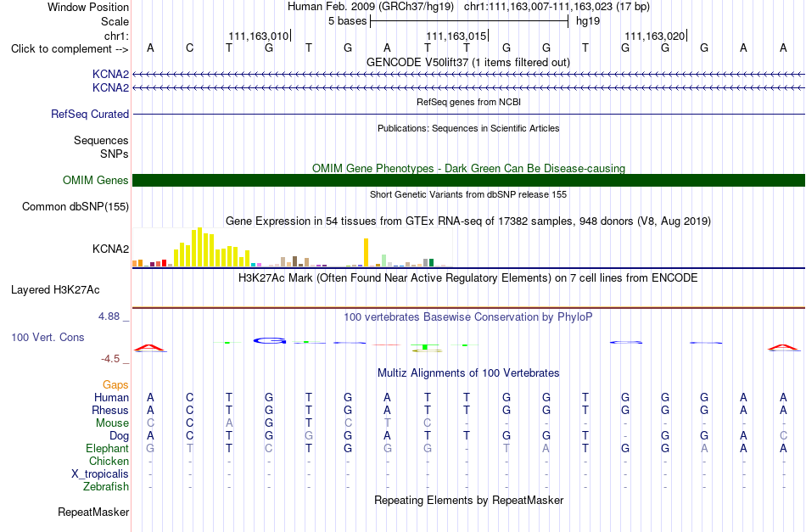
Task: Click 'Multiz Alignments of 100 Vertebrates' title
Action: pyautogui.click(x=468, y=372)
